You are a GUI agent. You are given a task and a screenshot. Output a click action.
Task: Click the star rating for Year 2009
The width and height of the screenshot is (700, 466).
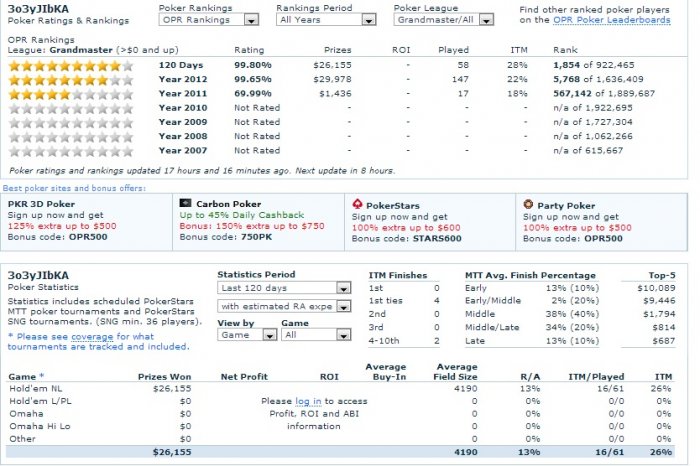pyautogui.click(x=71, y=123)
